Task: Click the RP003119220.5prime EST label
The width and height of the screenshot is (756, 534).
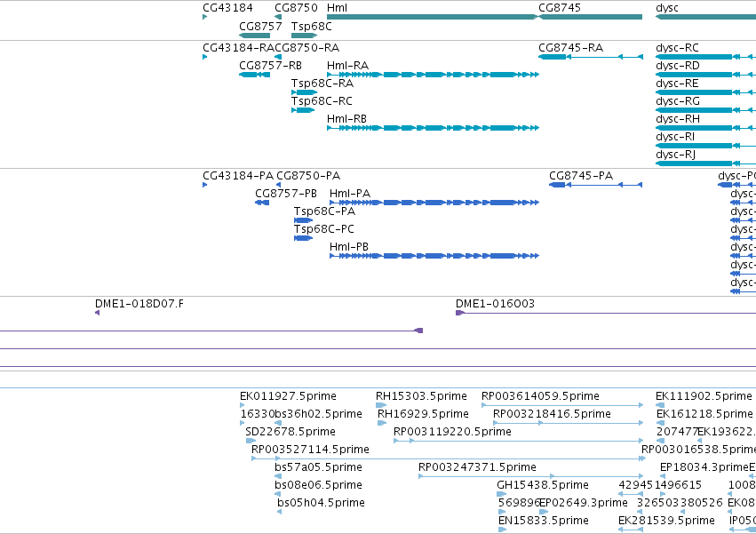Action: click(x=453, y=432)
